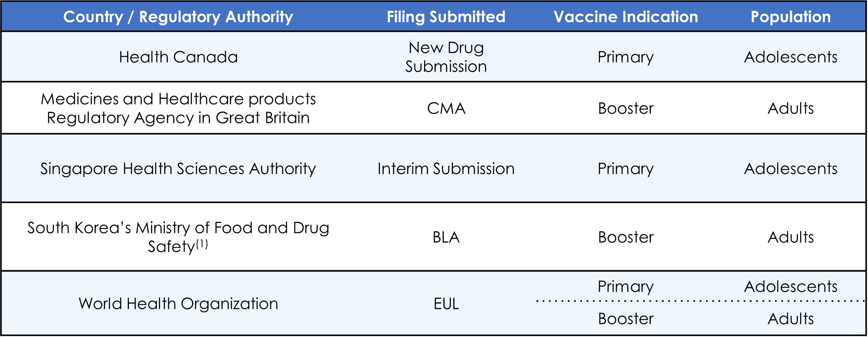
Task: Select South Korea's Ministry of Food and Drug Safety
Action: (x=178, y=237)
